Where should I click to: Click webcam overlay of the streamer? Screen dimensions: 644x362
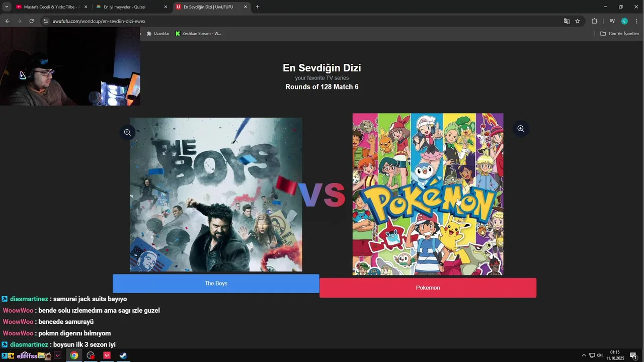pyautogui.click(x=70, y=66)
